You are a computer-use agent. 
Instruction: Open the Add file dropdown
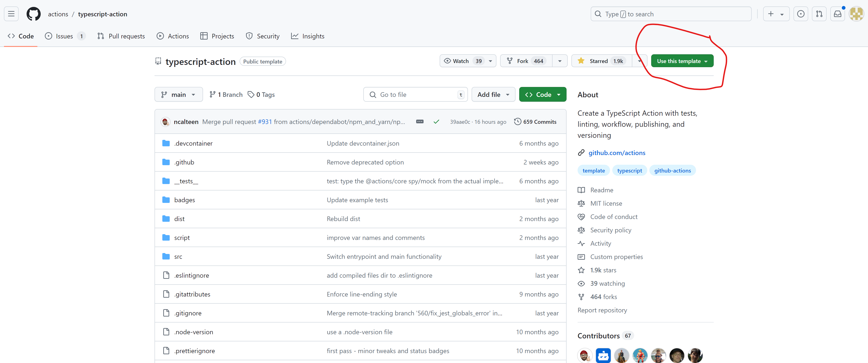[493, 94]
